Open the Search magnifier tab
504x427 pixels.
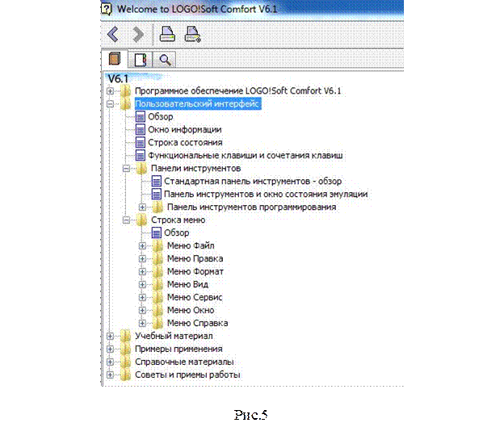165,60
